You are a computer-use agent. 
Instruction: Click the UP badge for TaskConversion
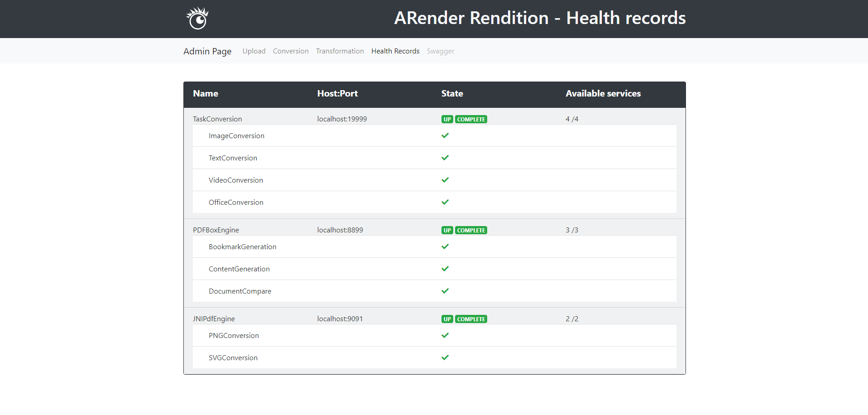[447, 119]
